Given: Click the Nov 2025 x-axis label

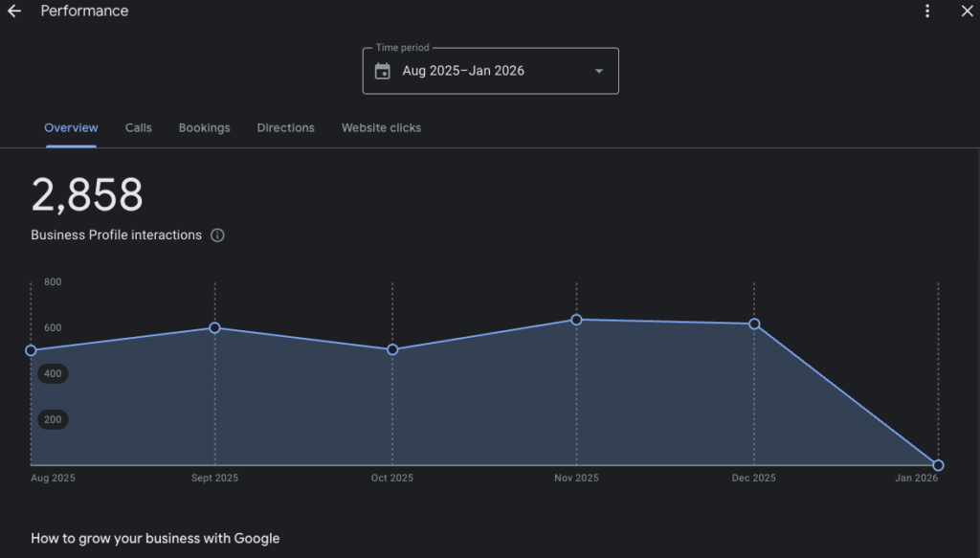Looking at the screenshot, I should 576,478.
